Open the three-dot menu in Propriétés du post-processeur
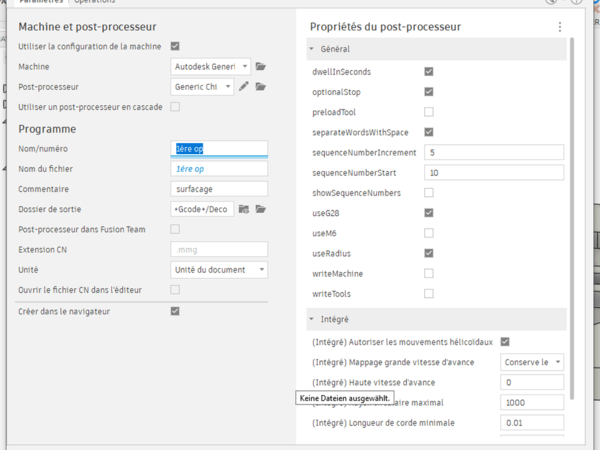The height and width of the screenshot is (450, 600). [560, 27]
